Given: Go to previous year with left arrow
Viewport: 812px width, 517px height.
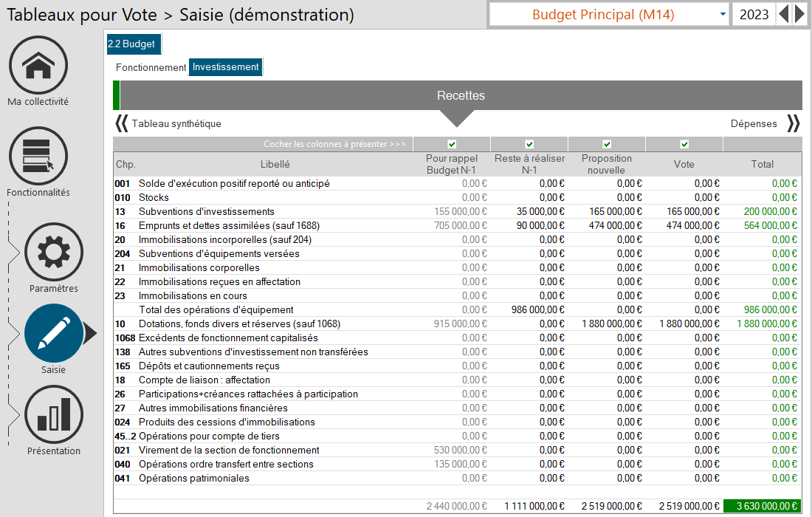Looking at the screenshot, I should click(x=784, y=14).
